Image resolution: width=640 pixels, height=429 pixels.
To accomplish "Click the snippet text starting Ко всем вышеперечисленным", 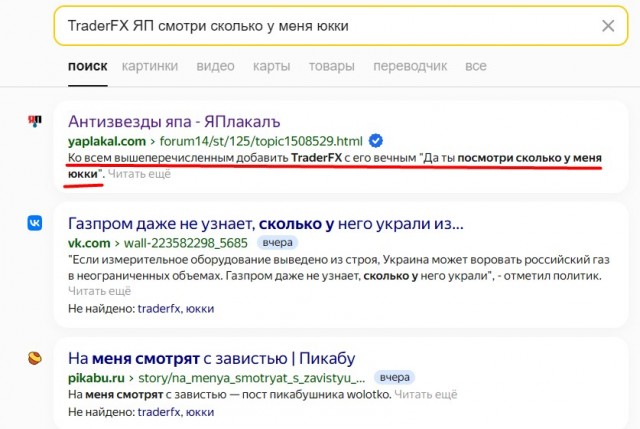I will click(x=335, y=166).
